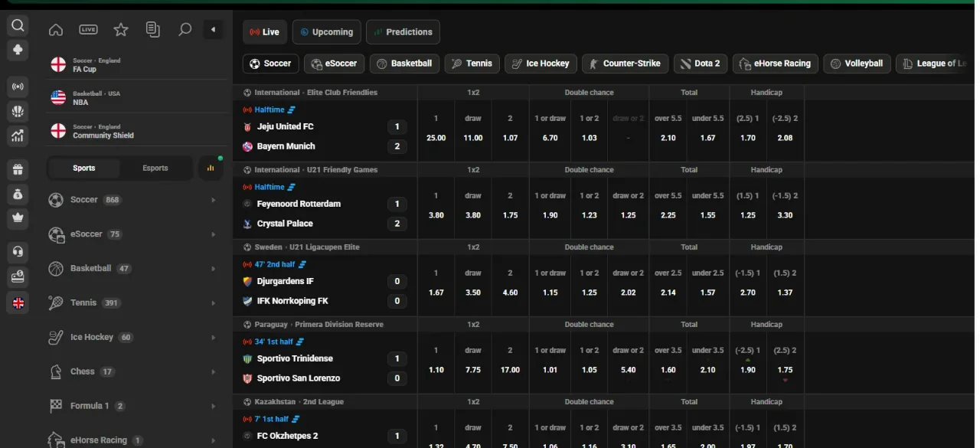Open Jeju United FC match

tap(285, 127)
